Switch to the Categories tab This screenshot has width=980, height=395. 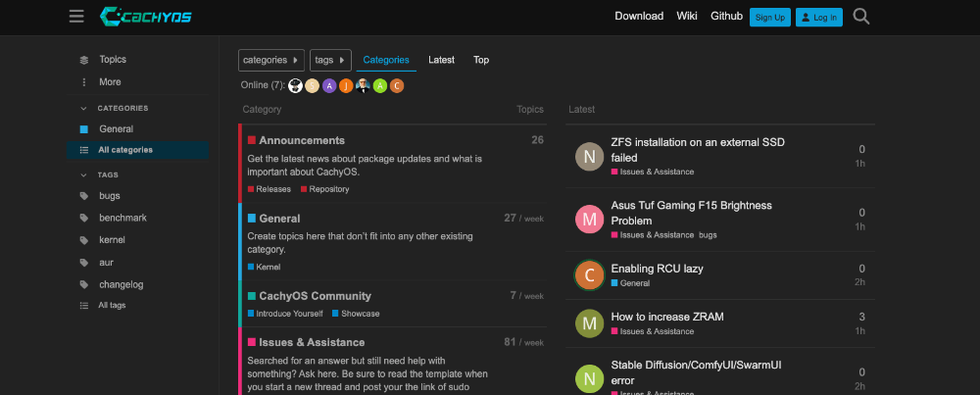[x=386, y=60]
